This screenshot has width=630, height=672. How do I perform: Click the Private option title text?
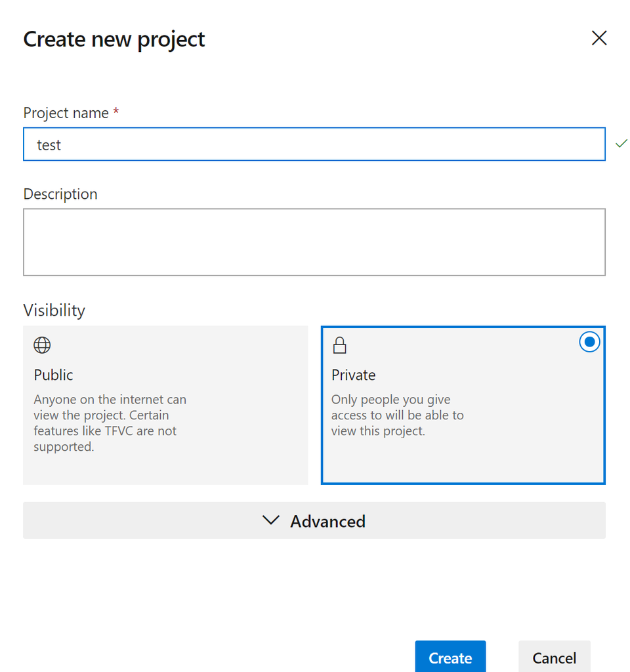point(353,375)
